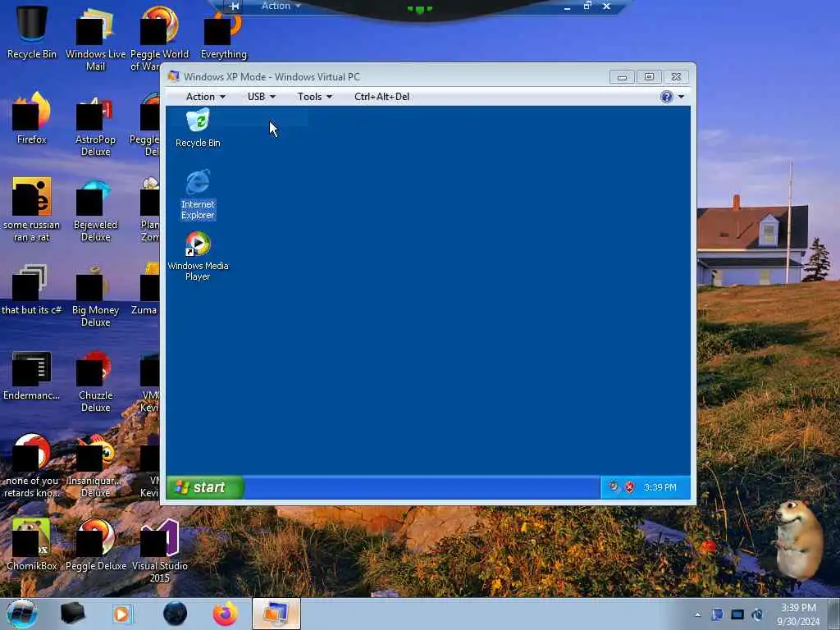Close the top remote session bar
The image size is (840, 630).
tap(606, 6)
